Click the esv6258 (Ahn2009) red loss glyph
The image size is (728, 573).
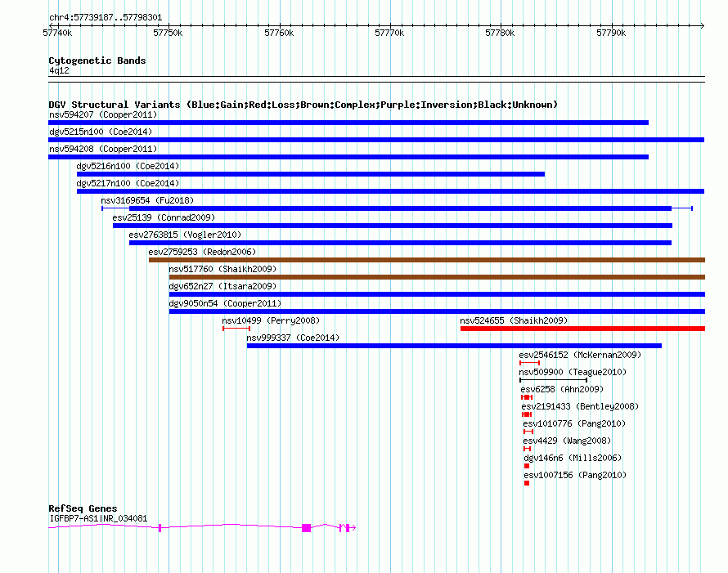[x=527, y=397]
